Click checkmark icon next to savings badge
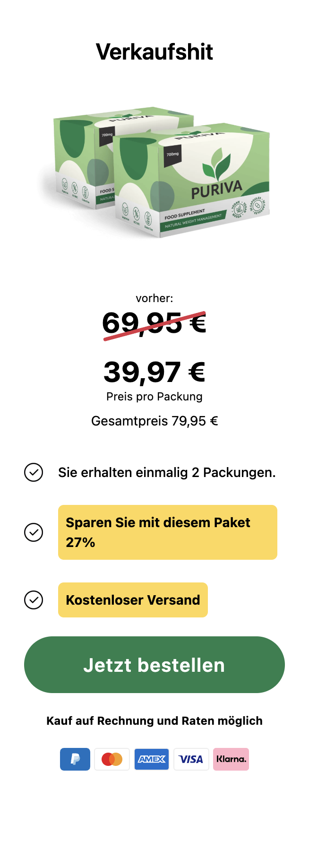 point(34,532)
